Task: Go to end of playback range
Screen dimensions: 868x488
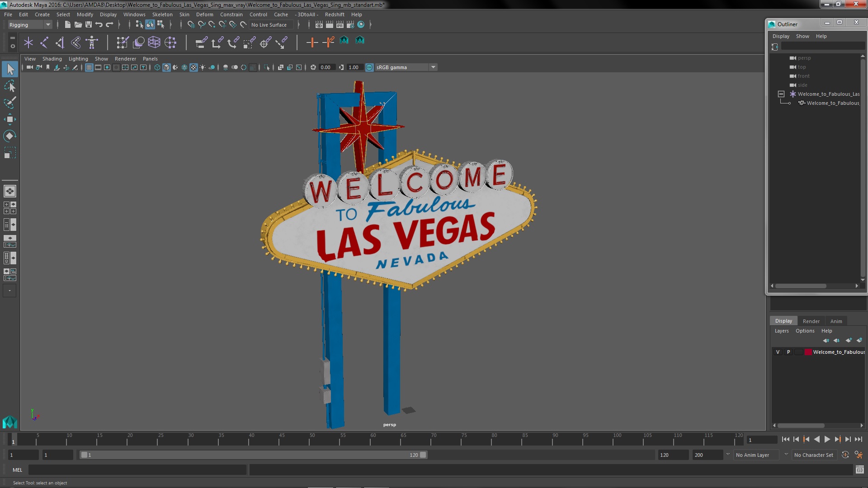Action: [859, 439]
